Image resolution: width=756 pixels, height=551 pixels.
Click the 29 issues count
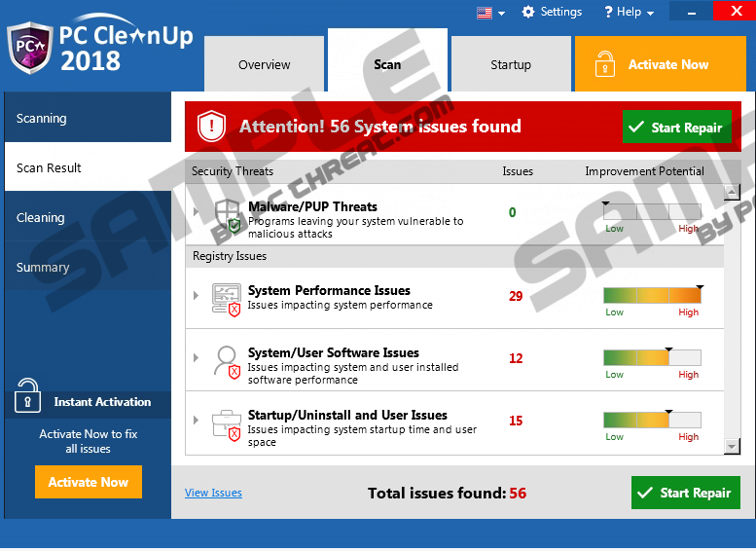tap(516, 296)
